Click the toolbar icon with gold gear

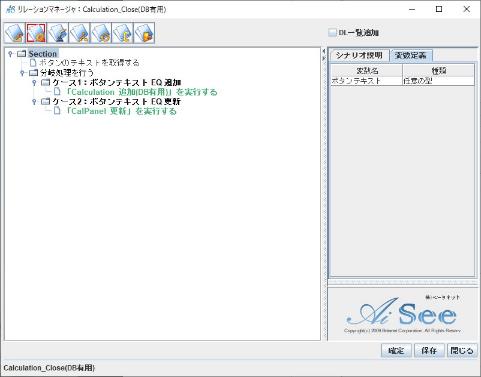click(x=101, y=33)
